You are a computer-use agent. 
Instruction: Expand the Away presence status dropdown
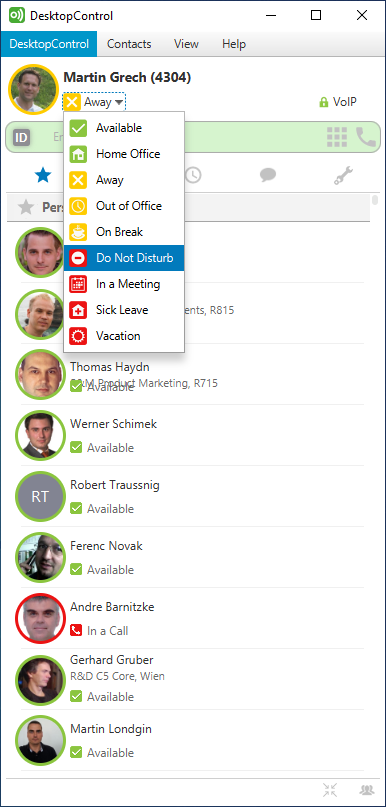pos(95,102)
